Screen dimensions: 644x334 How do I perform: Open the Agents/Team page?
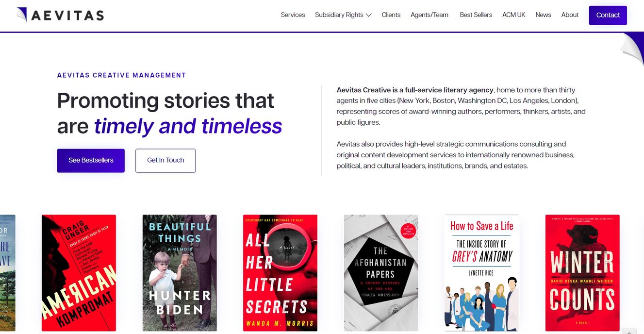pos(429,15)
